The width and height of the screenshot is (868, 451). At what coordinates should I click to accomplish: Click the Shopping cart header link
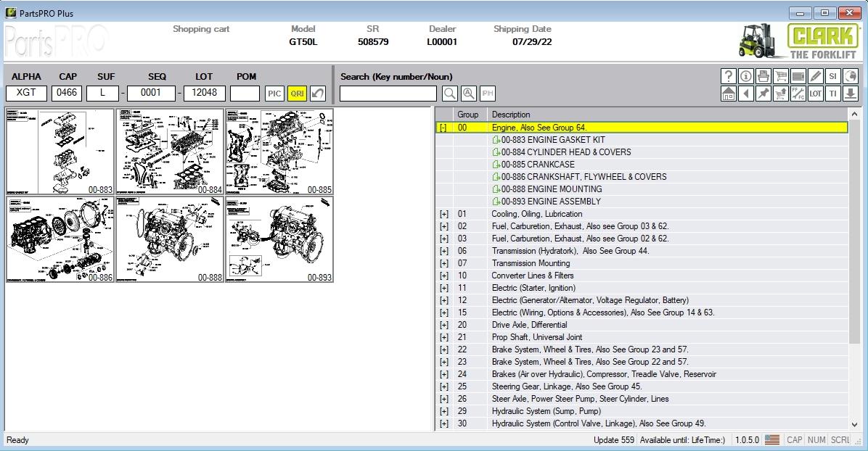coord(201,29)
